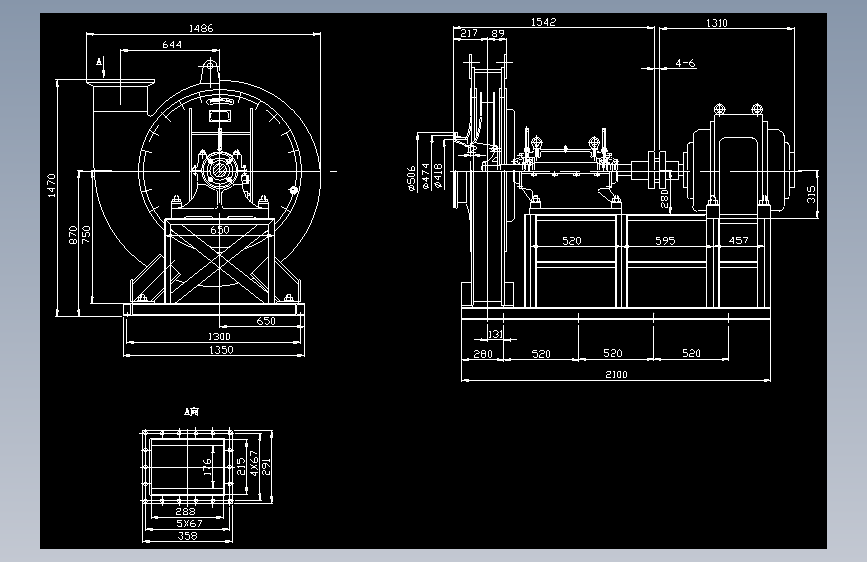Click the 176 dimension in flange view

(208, 467)
